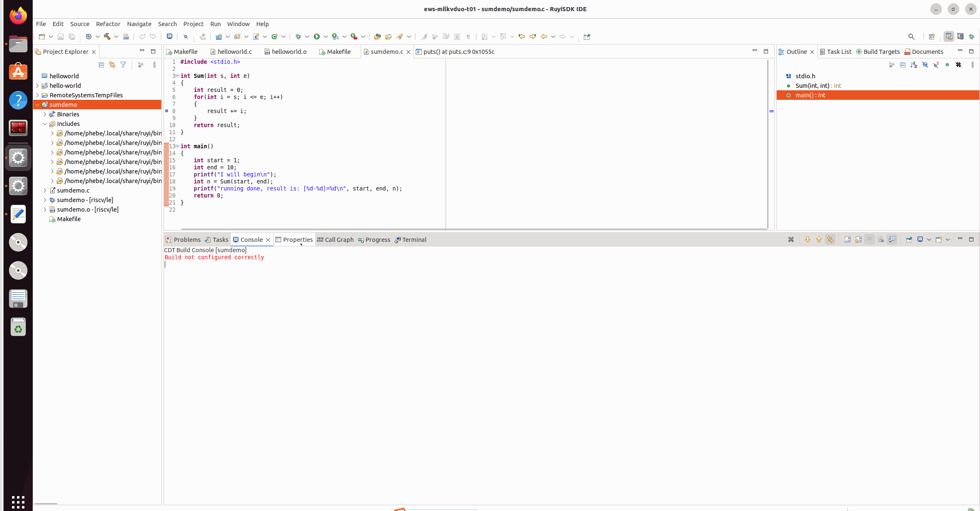Switch to the Terminal tab
Image resolution: width=980 pixels, height=511 pixels.
pos(413,239)
